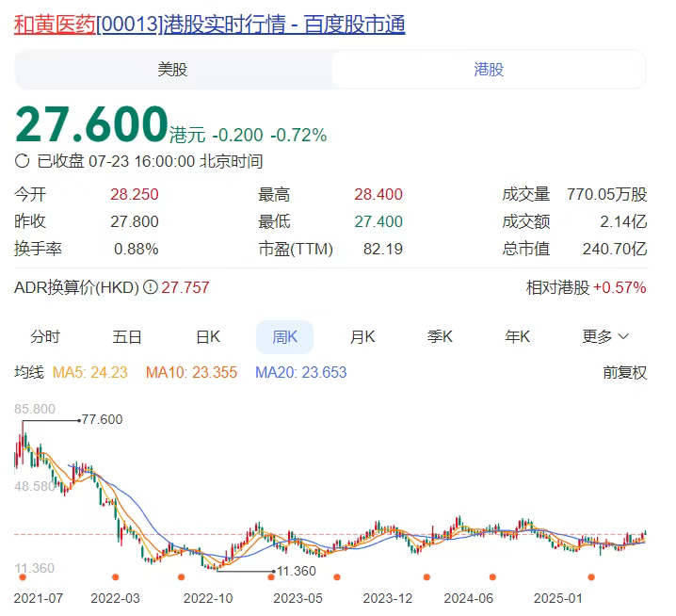Select the 季K chart period
This screenshot has width=676, height=616.
click(440, 337)
